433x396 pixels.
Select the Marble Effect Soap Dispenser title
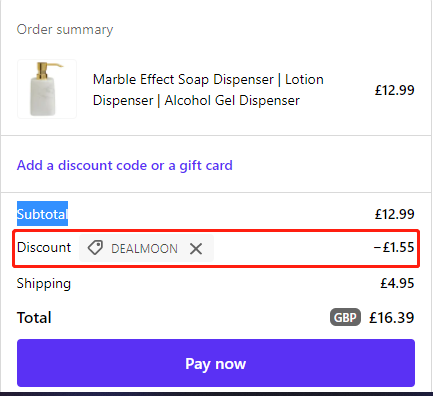tap(208, 90)
